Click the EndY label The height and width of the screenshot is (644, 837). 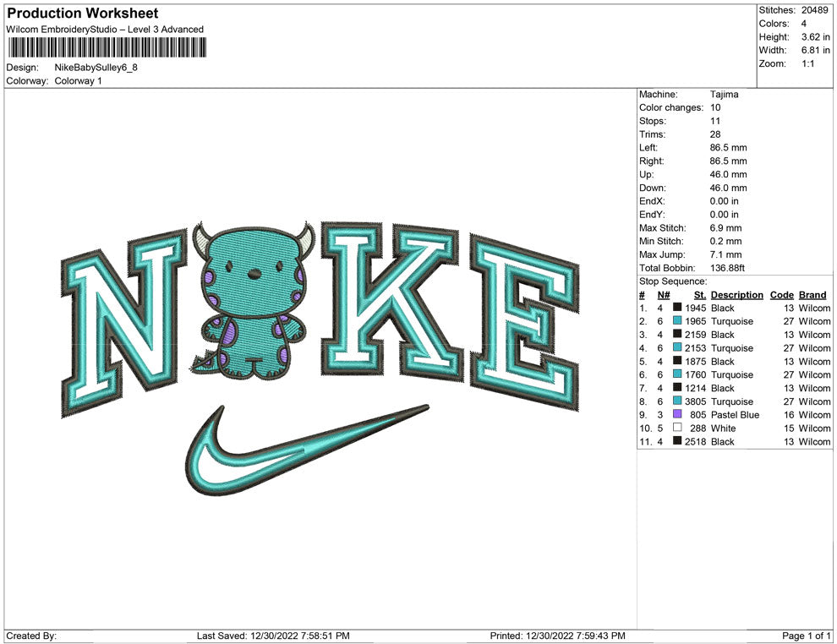tap(652, 215)
